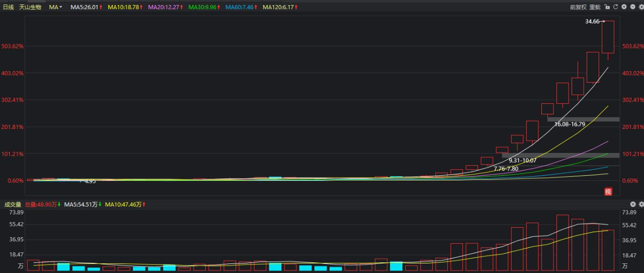This screenshot has width=644, height=273.
Task: Click the 重载 reload button
Action: [595, 7]
